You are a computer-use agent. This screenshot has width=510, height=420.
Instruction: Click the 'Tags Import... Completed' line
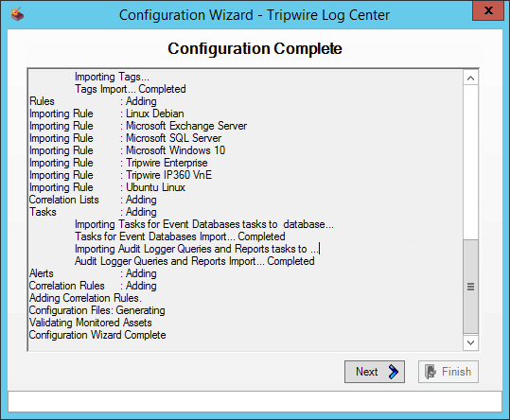coord(131,89)
